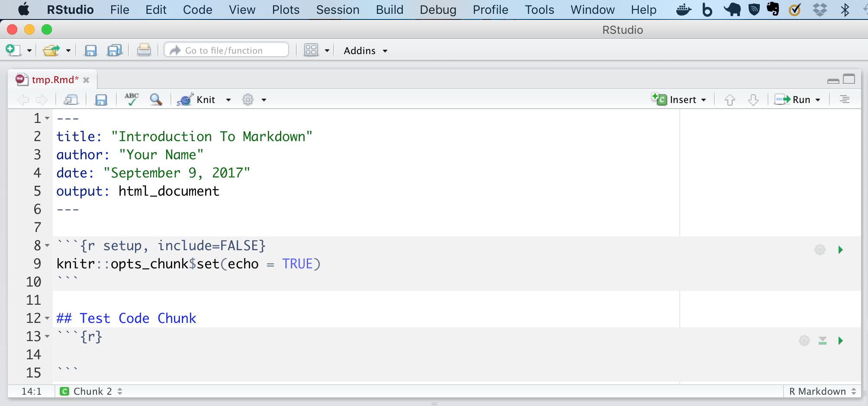Open the Build menu

point(389,10)
